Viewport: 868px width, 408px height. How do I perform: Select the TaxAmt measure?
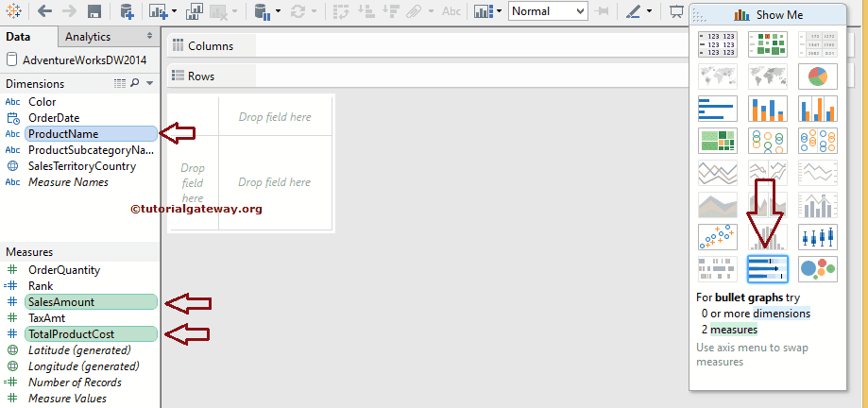[x=46, y=318]
